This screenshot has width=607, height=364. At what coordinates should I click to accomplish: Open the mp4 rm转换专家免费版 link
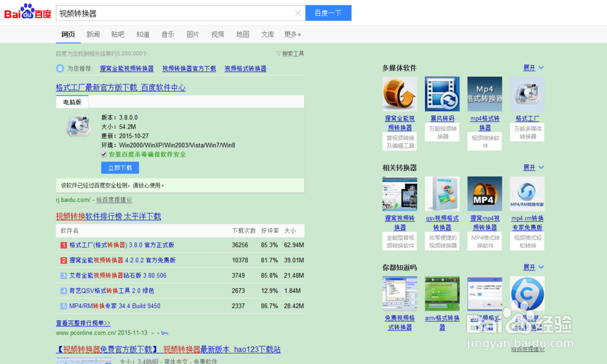click(527, 223)
